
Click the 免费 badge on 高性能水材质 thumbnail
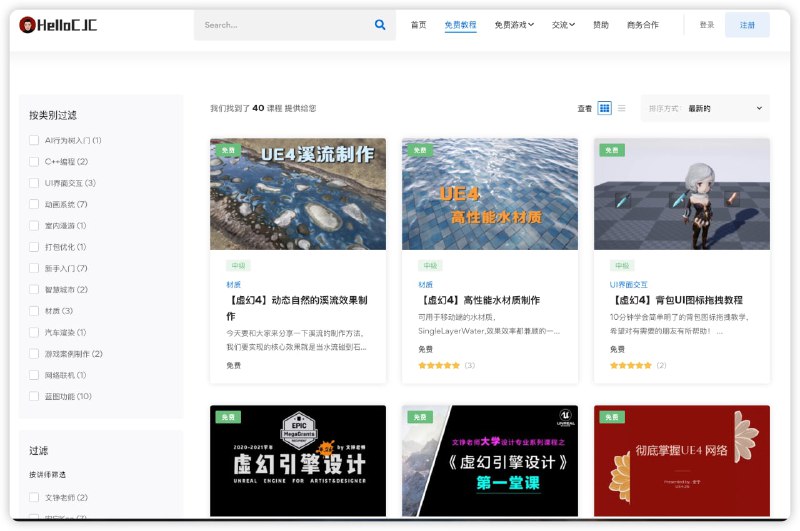coord(420,150)
